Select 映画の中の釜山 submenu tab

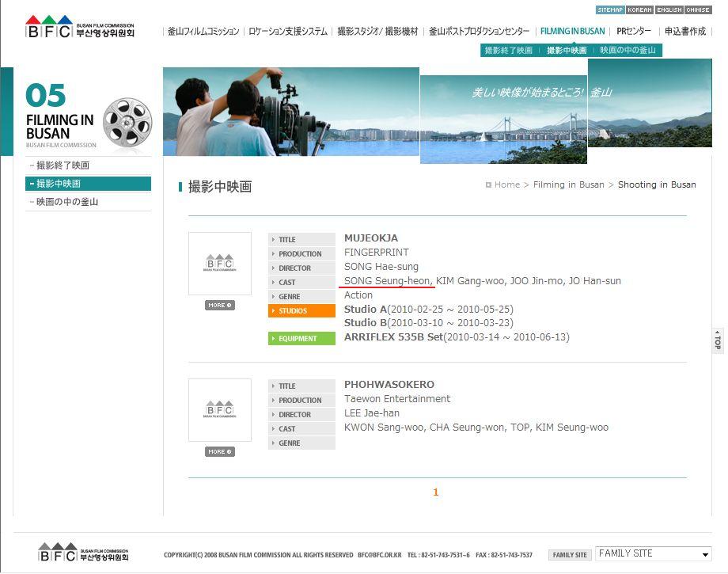pyautogui.click(x=628, y=50)
